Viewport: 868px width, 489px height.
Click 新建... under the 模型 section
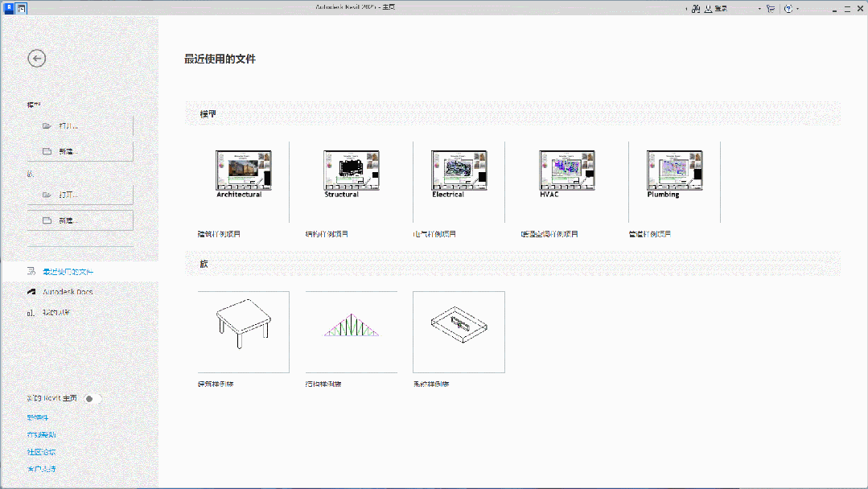(x=80, y=151)
